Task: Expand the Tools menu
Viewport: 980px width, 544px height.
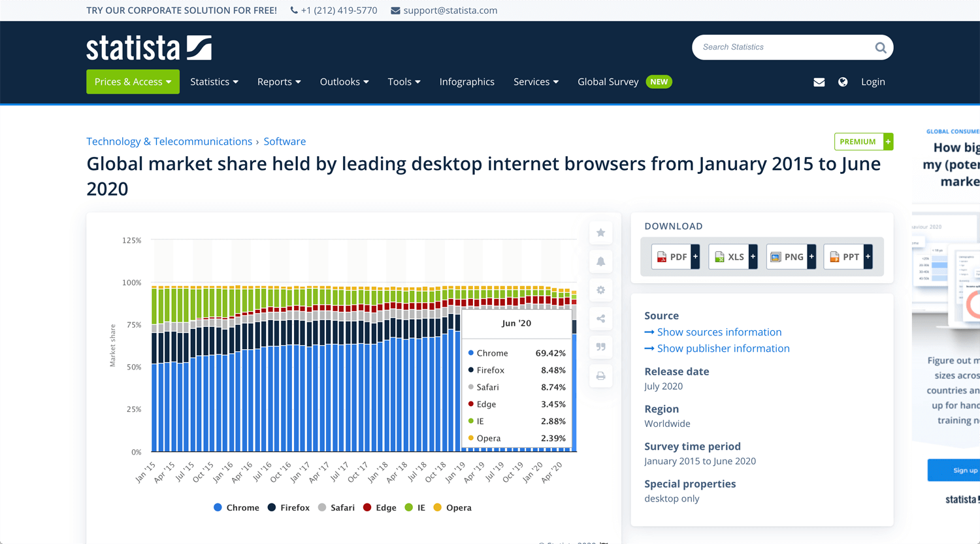Action: click(404, 82)
